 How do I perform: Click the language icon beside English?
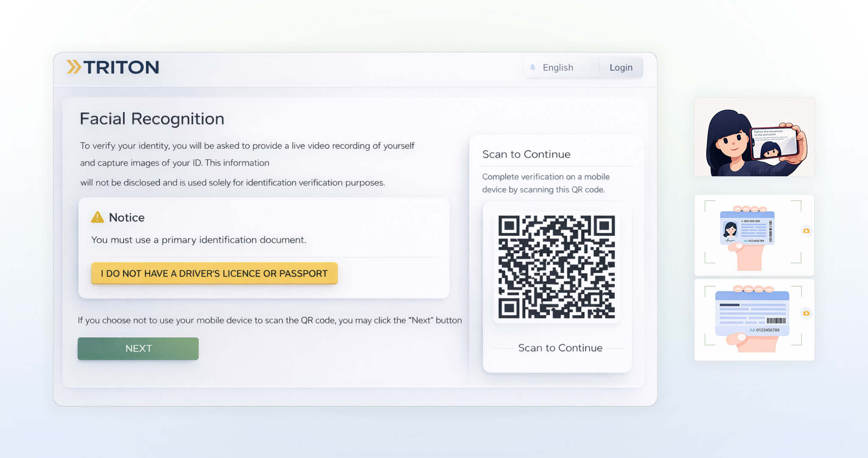(x=533, y=67)
